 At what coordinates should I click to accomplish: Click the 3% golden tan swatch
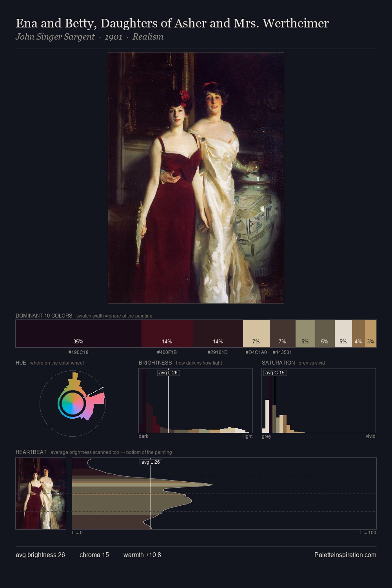point(370,334)
